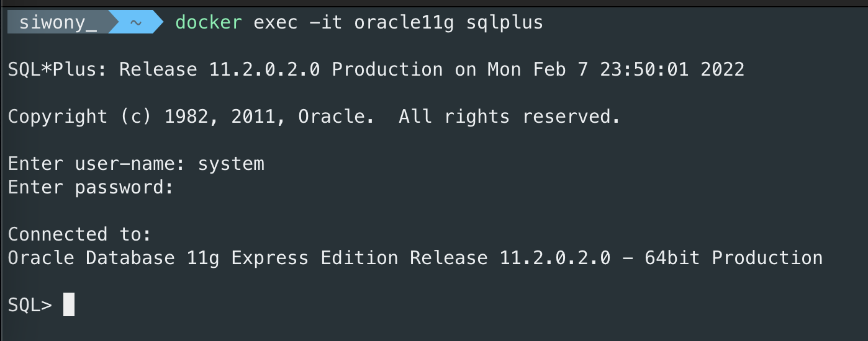This screenshot has width=868, height=341.
Task: Click the green docker command word
Action: [209, 23]
